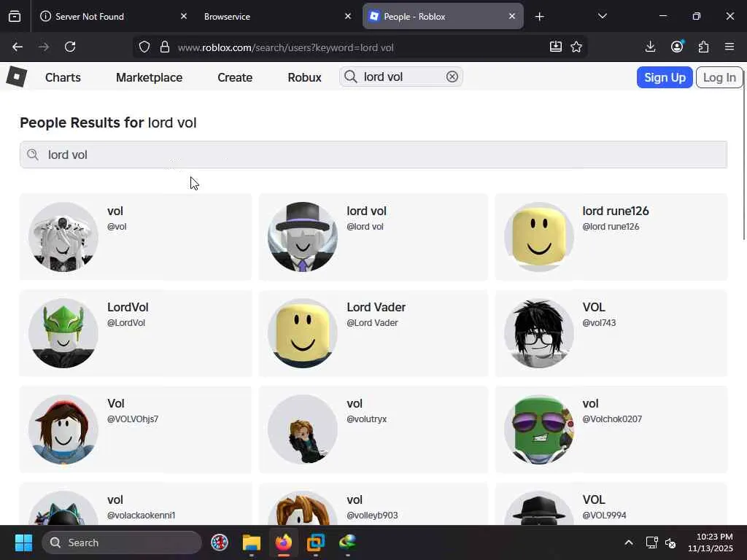
Task: Click the site security padlock icon
Action: [165, 47]
